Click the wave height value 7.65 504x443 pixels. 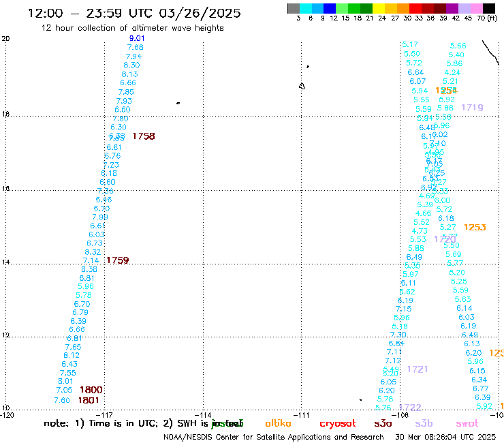coord(74,347)
